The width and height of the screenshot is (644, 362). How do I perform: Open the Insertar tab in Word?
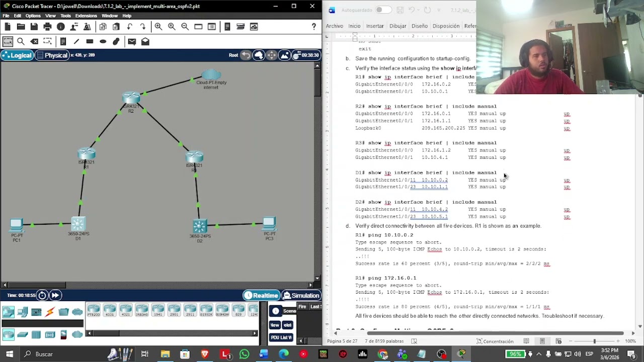pyautogui.click(x=375, y=26)
